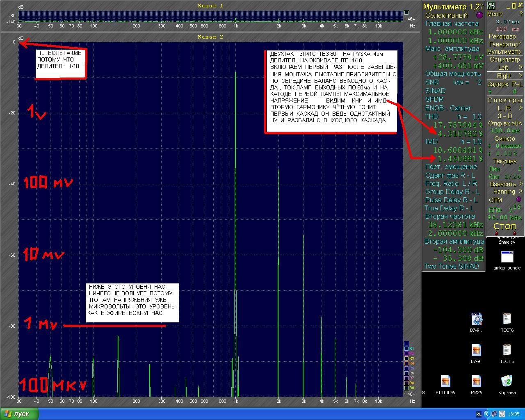Select THD measurement in Мультиметр

432,116
